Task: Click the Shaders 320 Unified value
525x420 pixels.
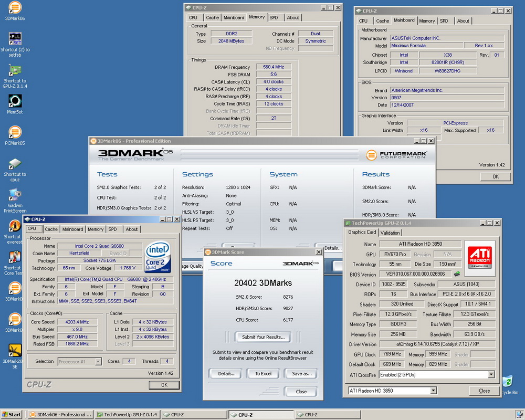Action: point(402,304)
